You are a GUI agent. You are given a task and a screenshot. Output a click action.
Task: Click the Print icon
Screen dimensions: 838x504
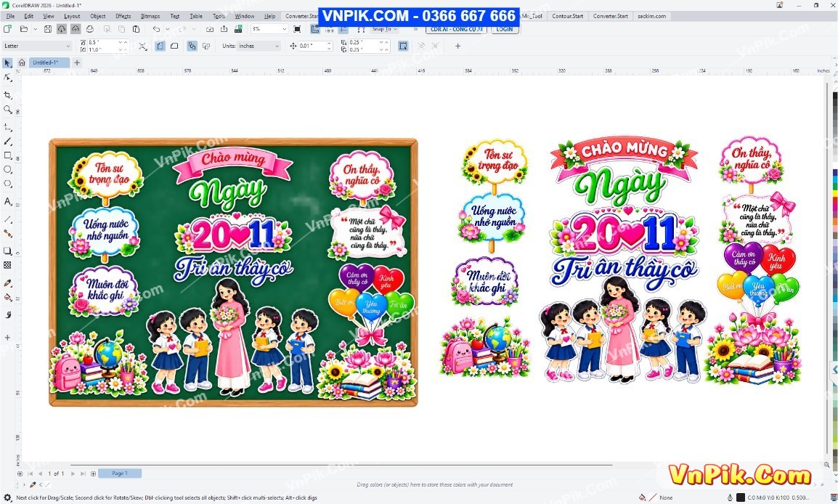[x=90, y=29]
